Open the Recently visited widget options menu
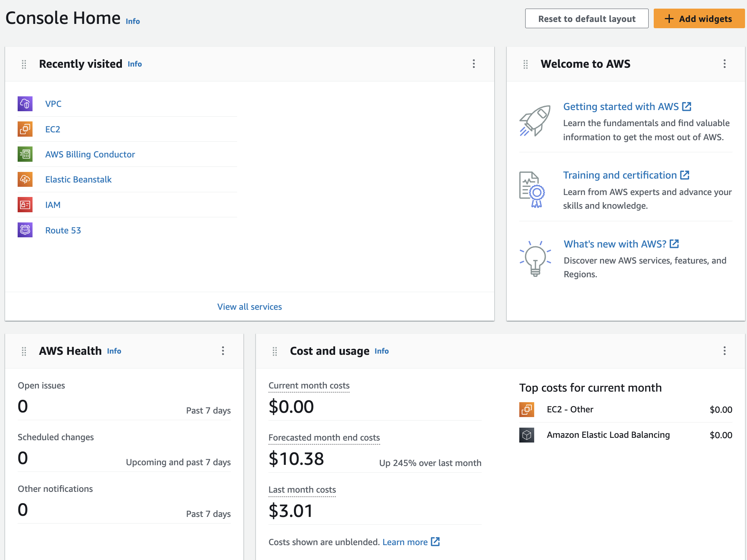The image size is (747, 560). 474,64
